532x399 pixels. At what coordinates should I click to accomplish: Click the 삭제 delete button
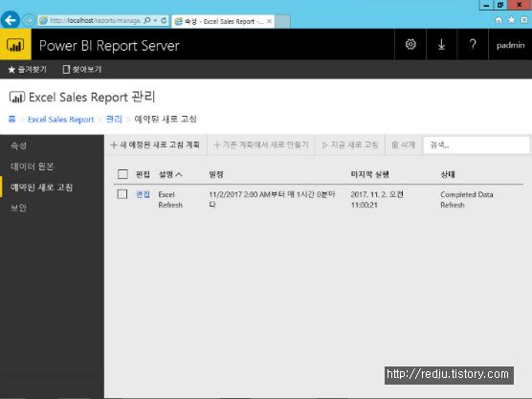pos(404,144)
